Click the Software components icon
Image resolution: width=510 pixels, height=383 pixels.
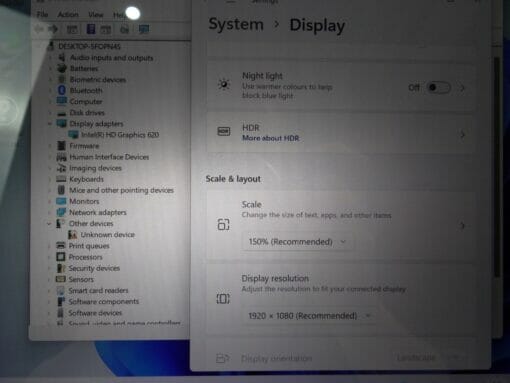click(x=61, y=301)
